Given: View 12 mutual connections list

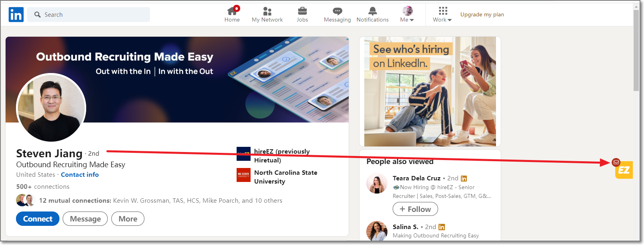Looking at the screenshot, I should point(160,201).
